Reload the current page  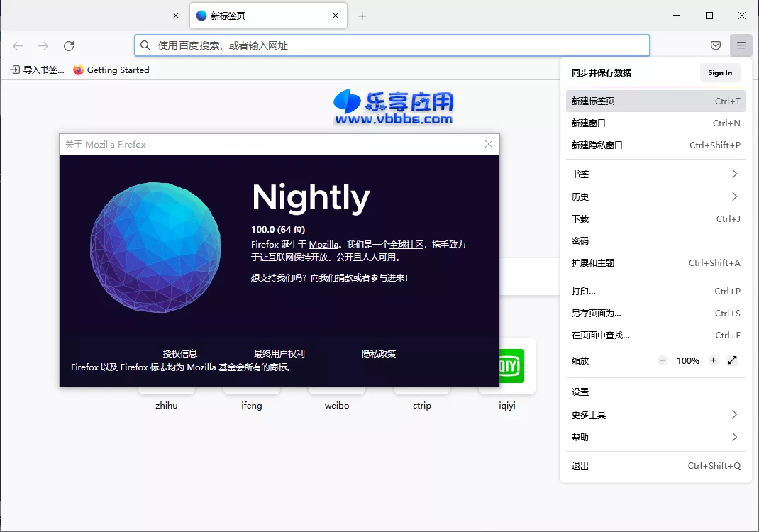[68, 45]
